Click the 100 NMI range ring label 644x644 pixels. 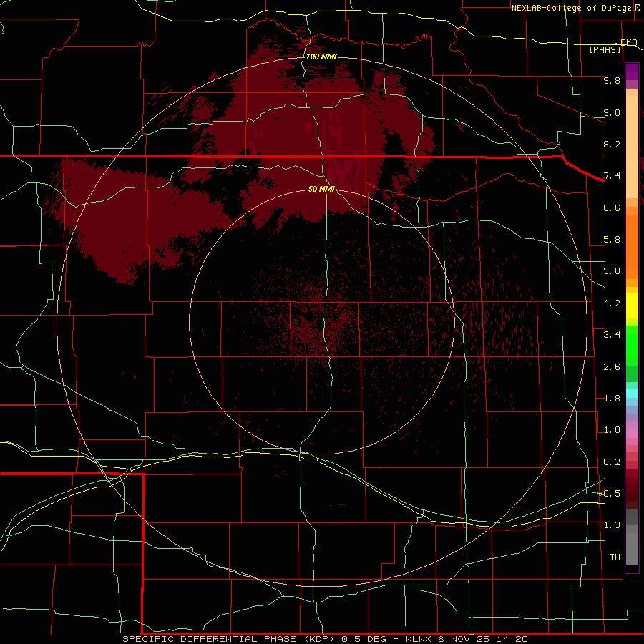coord(321,57)
